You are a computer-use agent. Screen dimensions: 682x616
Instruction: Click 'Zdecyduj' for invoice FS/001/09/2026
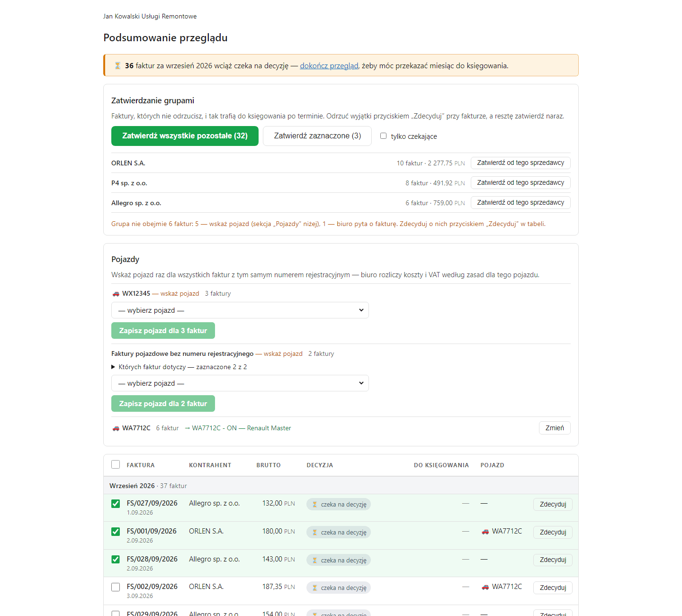pos(553,532)
